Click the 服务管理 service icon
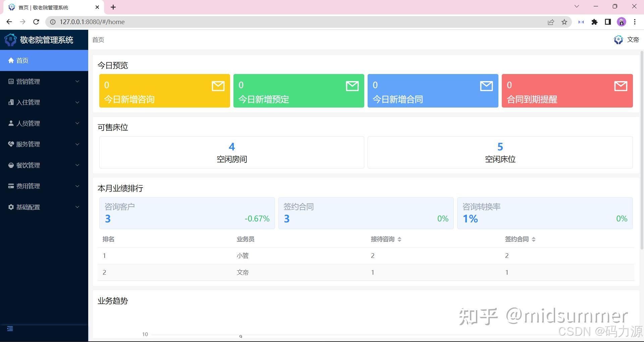644x342 pixels. [x=10, y=144]
